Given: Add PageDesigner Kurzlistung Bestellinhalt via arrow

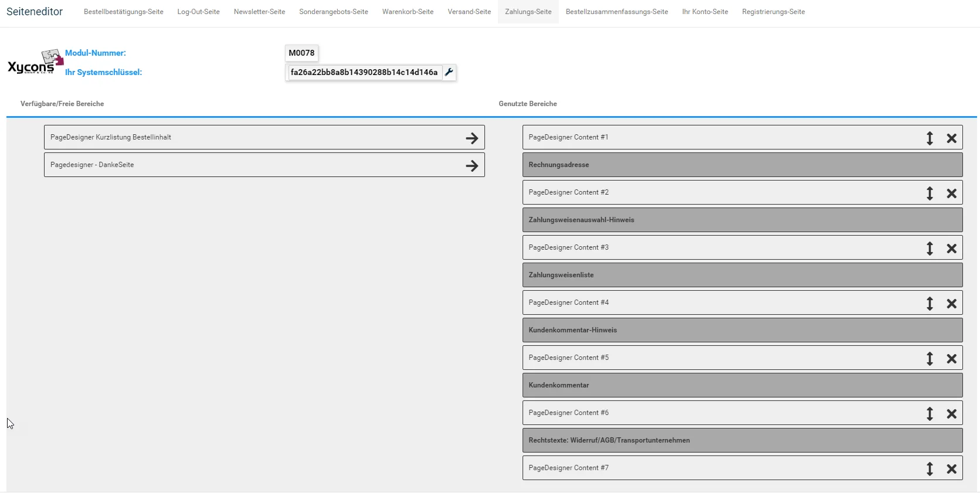Looking at the screenshot, I should click(472, 138).
